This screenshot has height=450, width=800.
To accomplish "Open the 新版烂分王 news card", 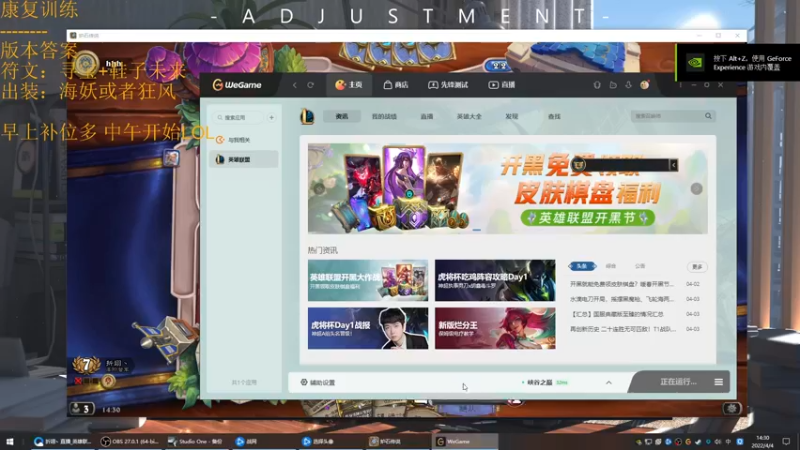I will point(495,328).
